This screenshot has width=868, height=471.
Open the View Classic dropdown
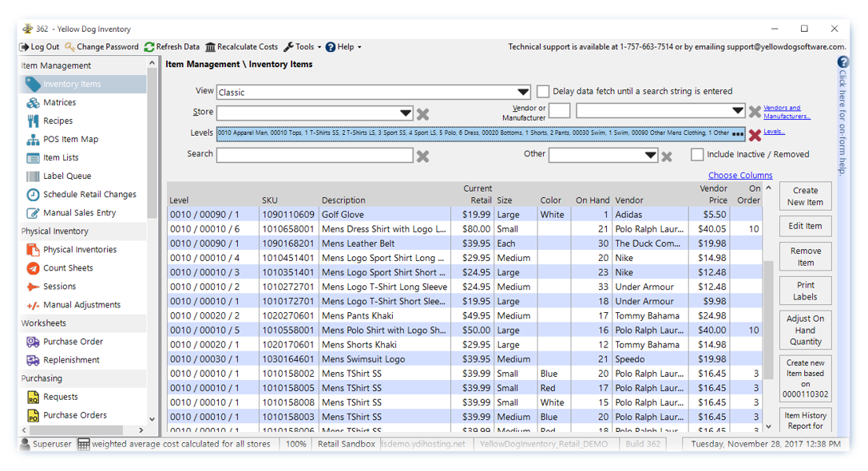pos(522,92)
